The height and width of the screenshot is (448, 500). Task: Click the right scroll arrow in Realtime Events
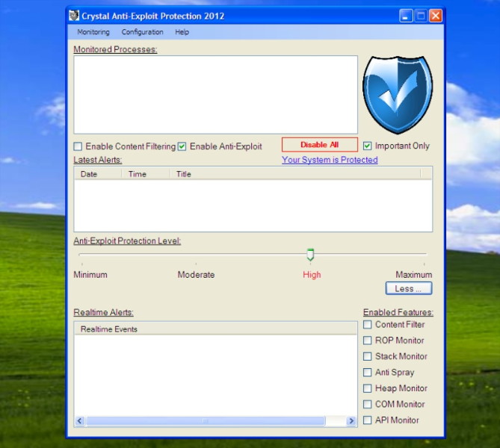[351, 421]
